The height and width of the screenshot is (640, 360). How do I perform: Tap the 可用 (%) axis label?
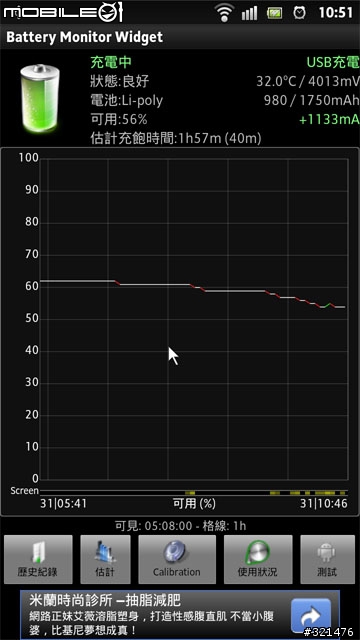coord(194,504)
